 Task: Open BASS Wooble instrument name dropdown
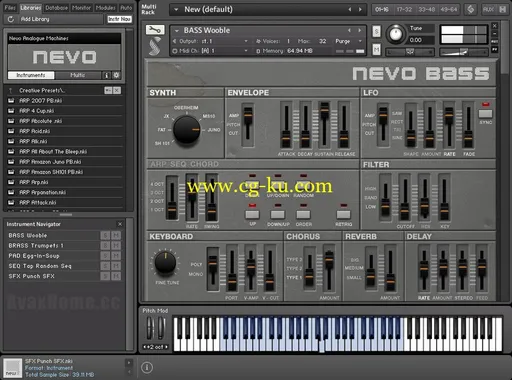[177, 30]
